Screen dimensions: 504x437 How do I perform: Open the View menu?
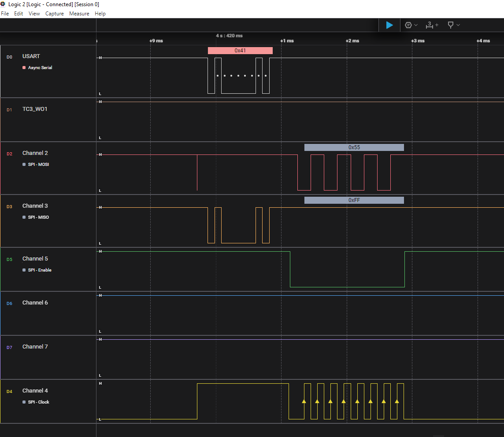pyautogui.click(x=34, y=14)
